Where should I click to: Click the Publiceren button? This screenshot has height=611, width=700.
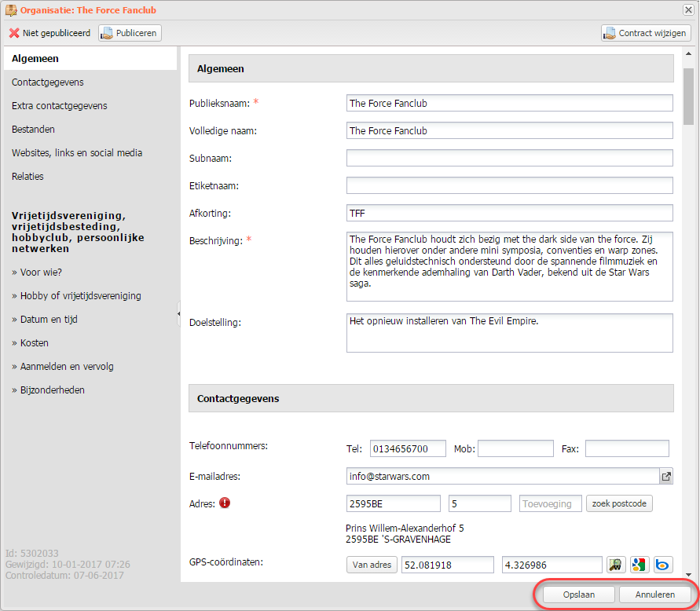[130, 33]
